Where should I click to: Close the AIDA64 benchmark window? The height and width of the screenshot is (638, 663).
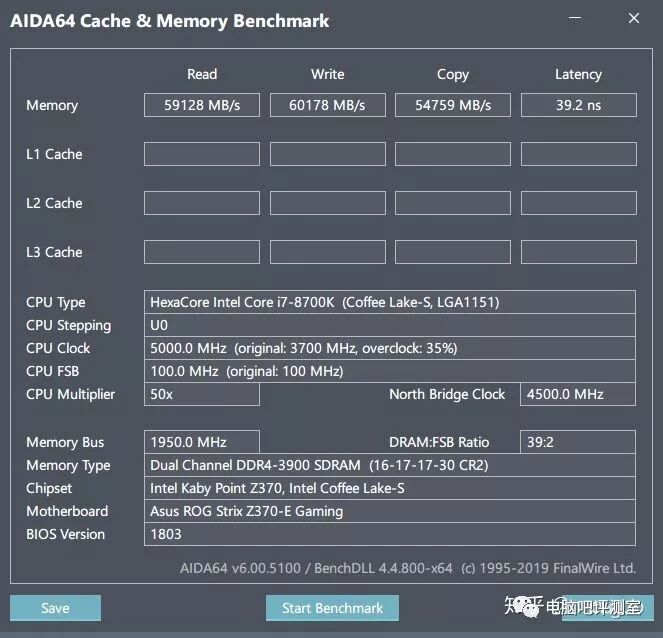click(x=633, y=18)
